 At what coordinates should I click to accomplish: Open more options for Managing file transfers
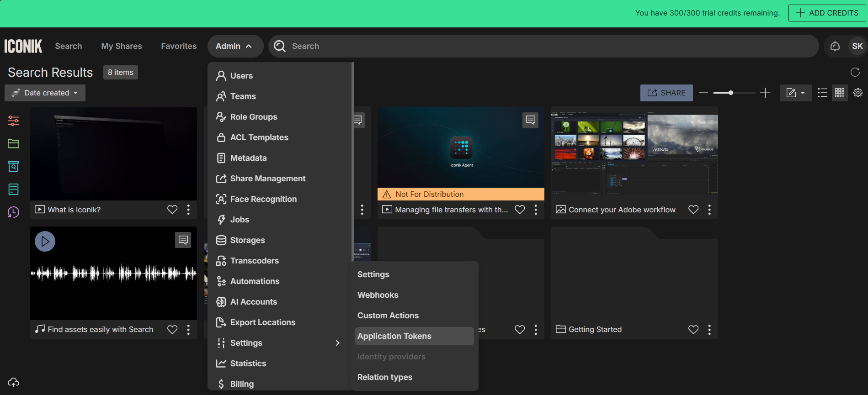536,210
